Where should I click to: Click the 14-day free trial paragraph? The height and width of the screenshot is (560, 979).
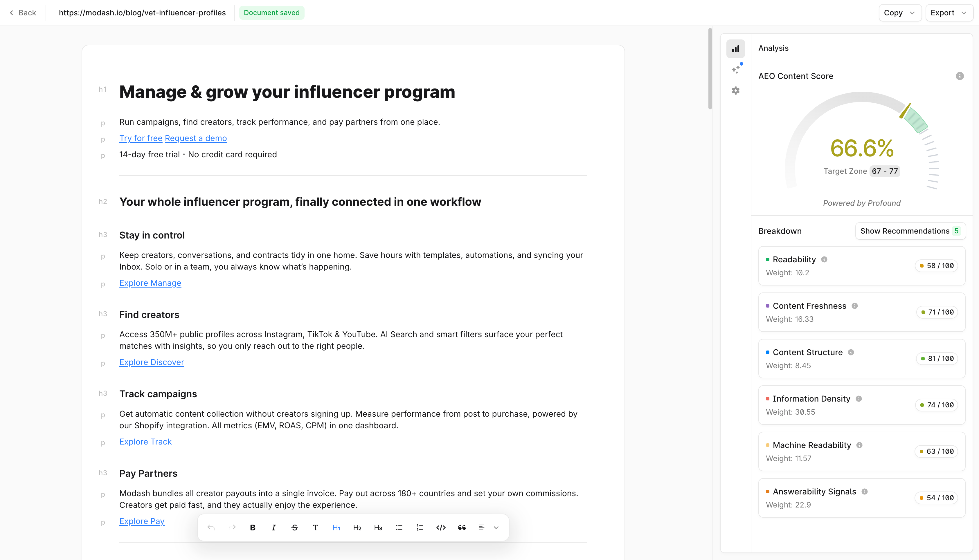(x=198, y=155)
